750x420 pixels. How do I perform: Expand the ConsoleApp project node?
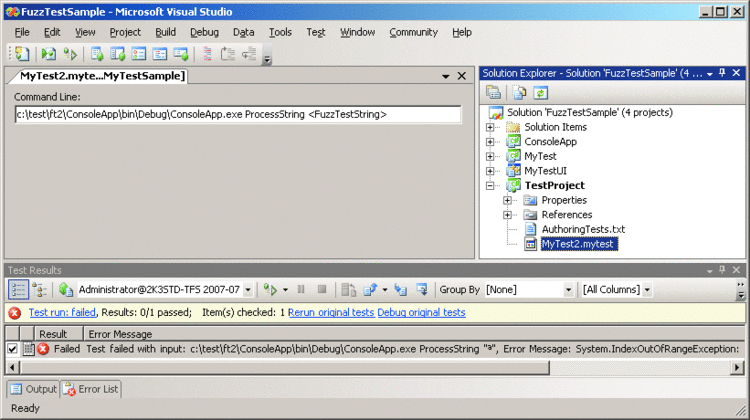tap(490, 142)
